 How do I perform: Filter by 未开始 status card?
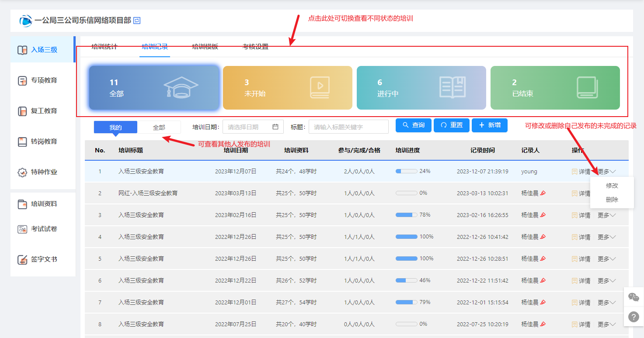[287, 88]
